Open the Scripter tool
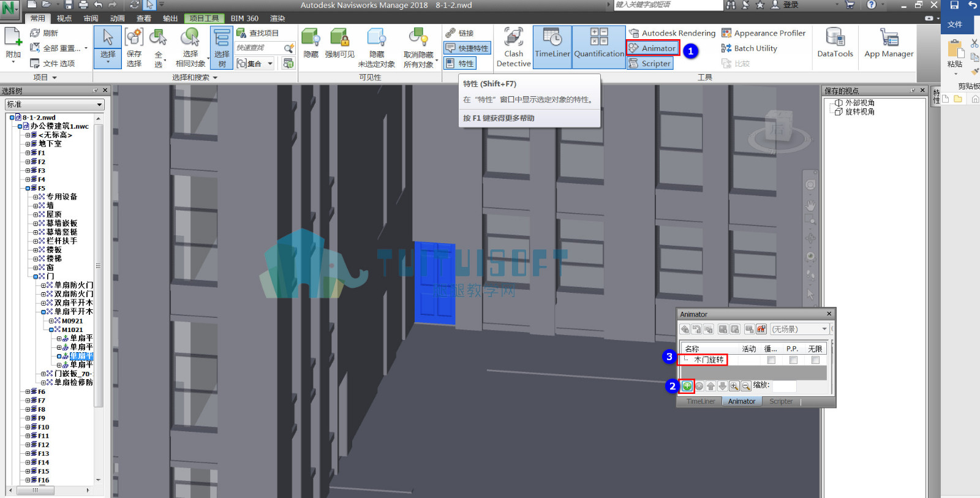The height and width of the screenshot is (498, 980). click(x=650, y=63)
